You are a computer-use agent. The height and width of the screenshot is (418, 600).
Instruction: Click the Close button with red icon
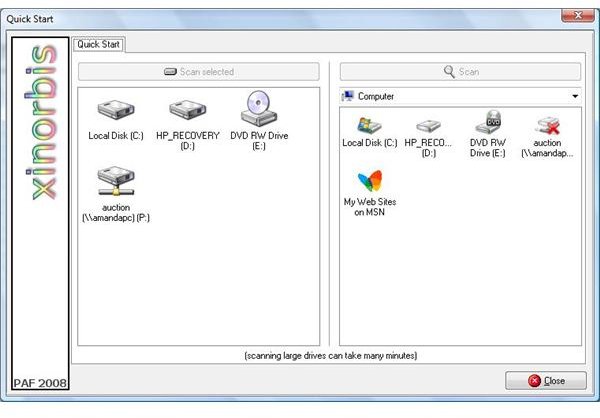(x=546, y=380)
